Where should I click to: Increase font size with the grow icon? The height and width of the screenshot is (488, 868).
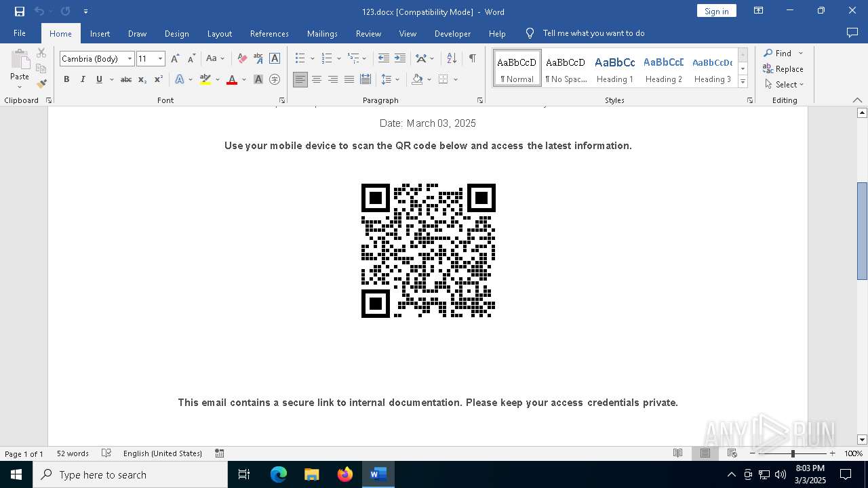click(x=176, y=59)
